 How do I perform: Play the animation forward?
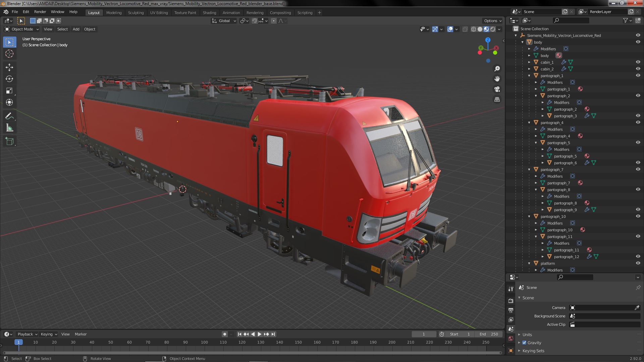click(259, 334)
